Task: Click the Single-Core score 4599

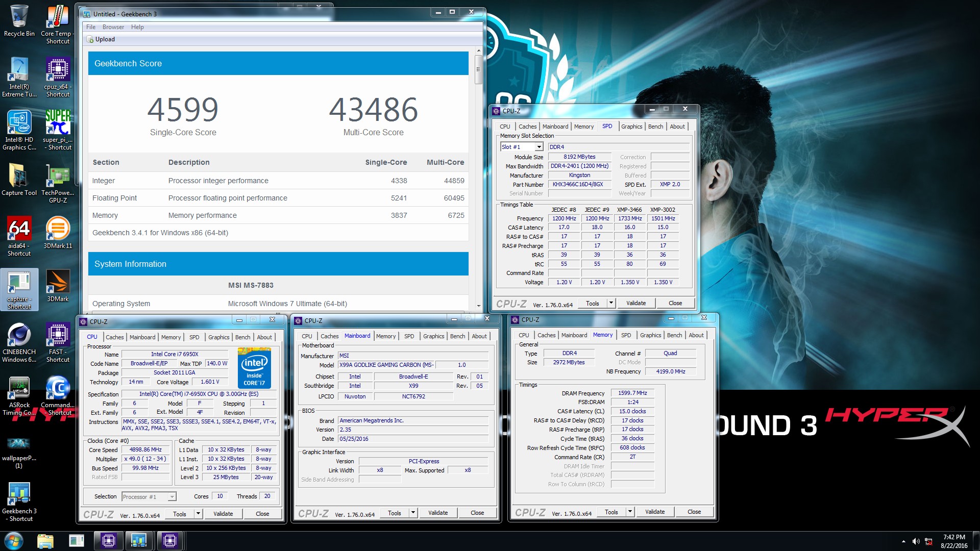Action: pos(183,110)
